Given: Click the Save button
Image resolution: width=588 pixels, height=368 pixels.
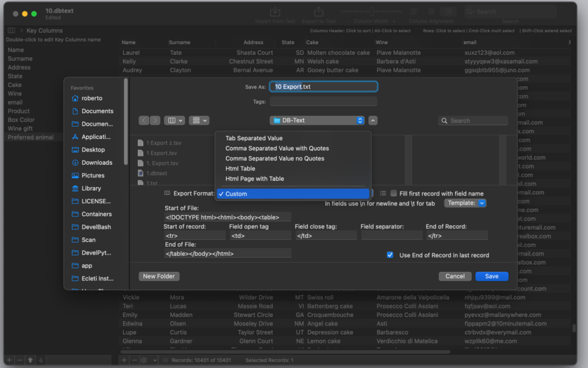Looking at the screenshot, I should point(491,276).
